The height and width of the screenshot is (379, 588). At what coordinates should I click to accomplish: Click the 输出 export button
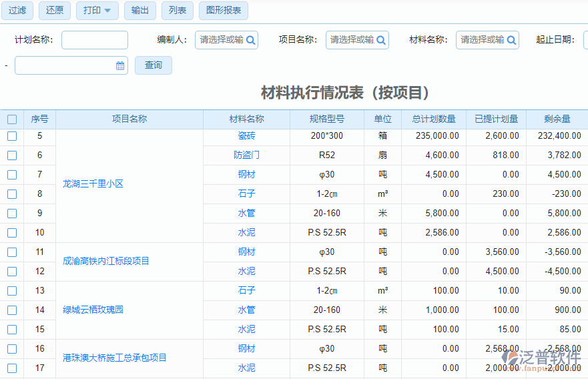pyautogui.click(x=140, y=11)
